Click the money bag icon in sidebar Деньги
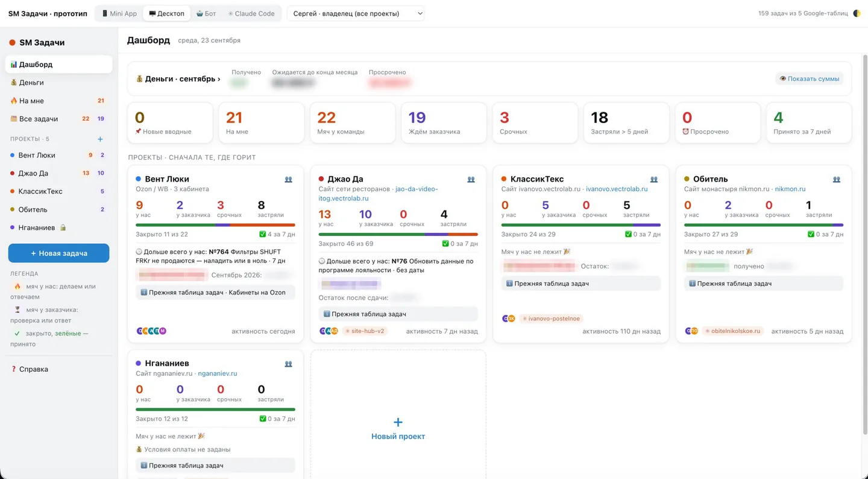868x479 pixels. 14,83
